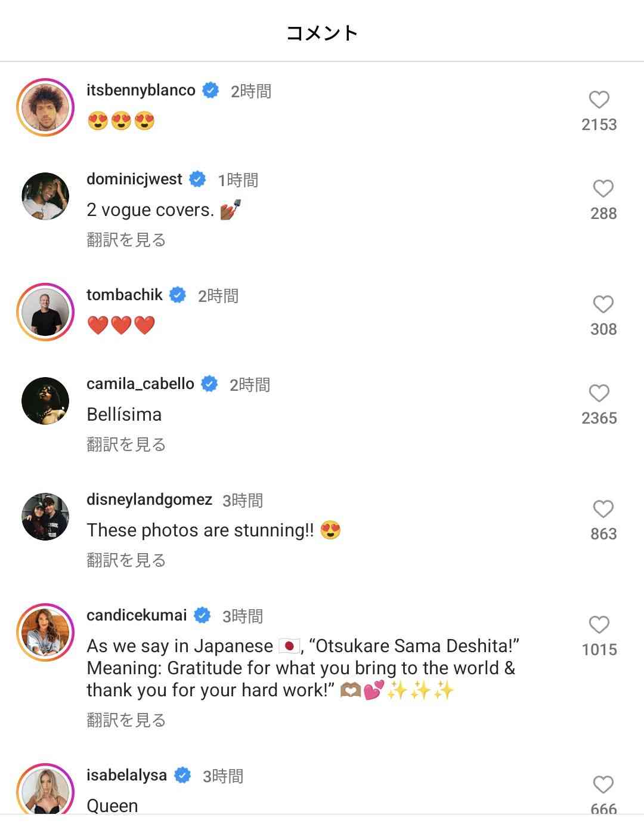Open the itsbennyblanco username link

point(141,90)
